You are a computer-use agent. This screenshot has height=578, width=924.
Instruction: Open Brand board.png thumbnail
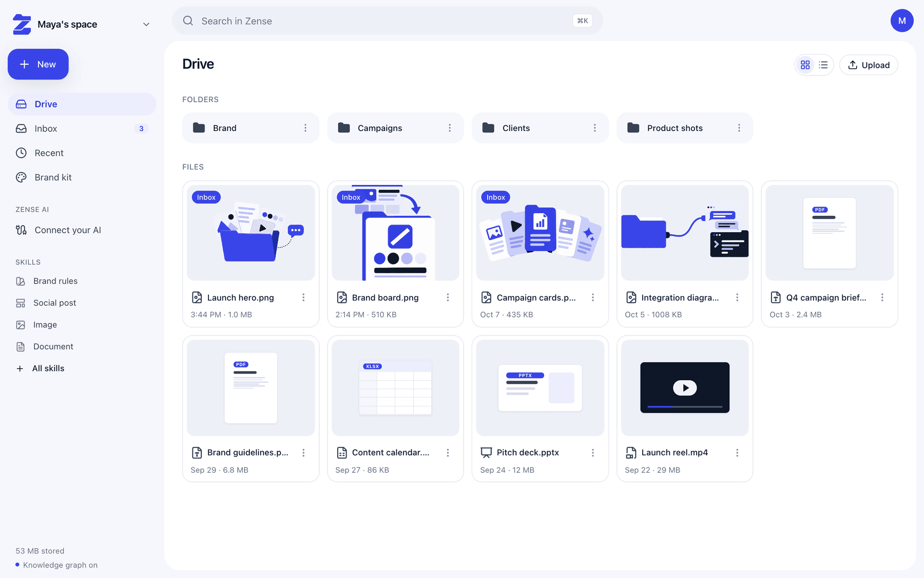pyautogui.click(x=396, y=233)
